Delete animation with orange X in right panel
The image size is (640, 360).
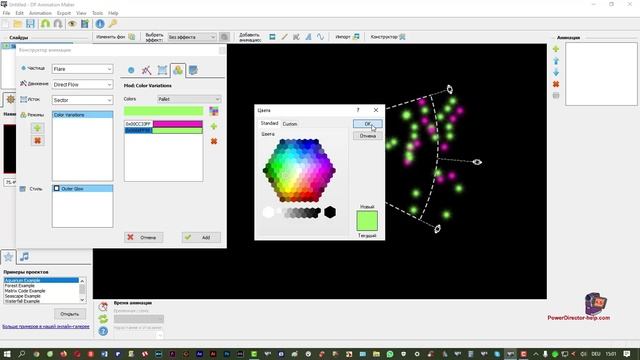click(556, 84)
